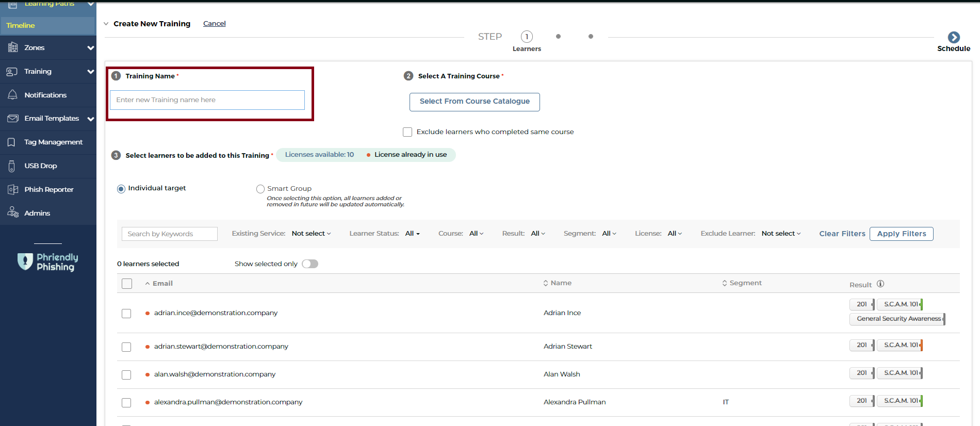Open the Result filter dropdown
Image resolution: width=980 pixels, height=426 pixels.
coord(538,234)
